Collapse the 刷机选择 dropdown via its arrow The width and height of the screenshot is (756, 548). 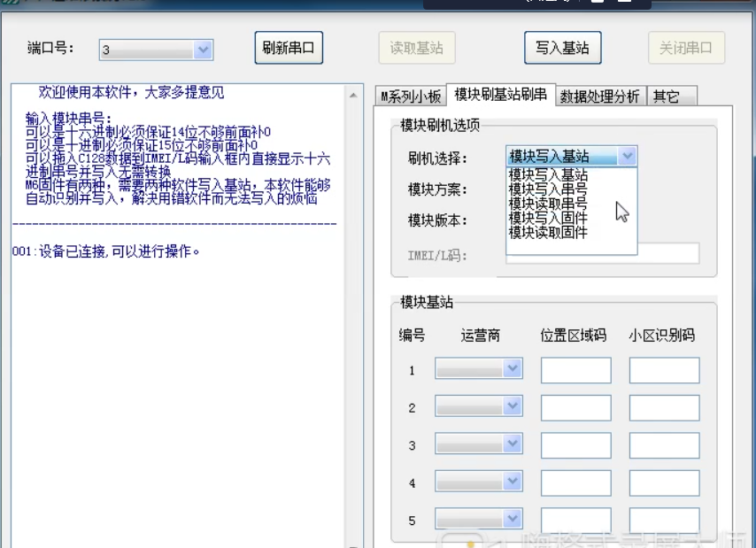tap(628, 156)
